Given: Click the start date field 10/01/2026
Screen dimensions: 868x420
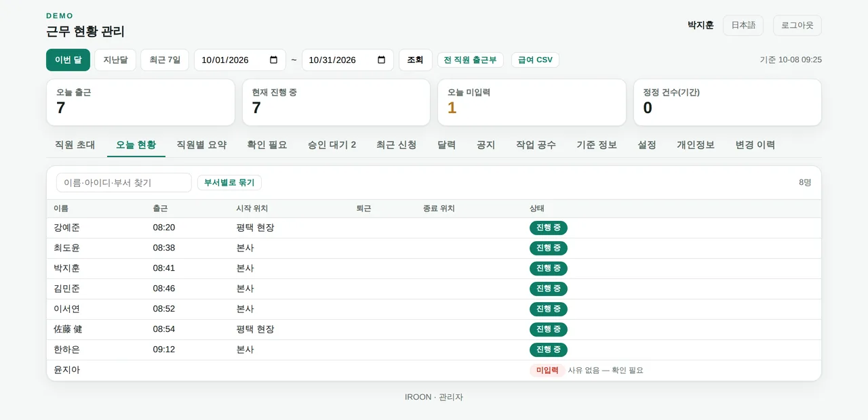Looking at the screenshot, I should point(239,60).
